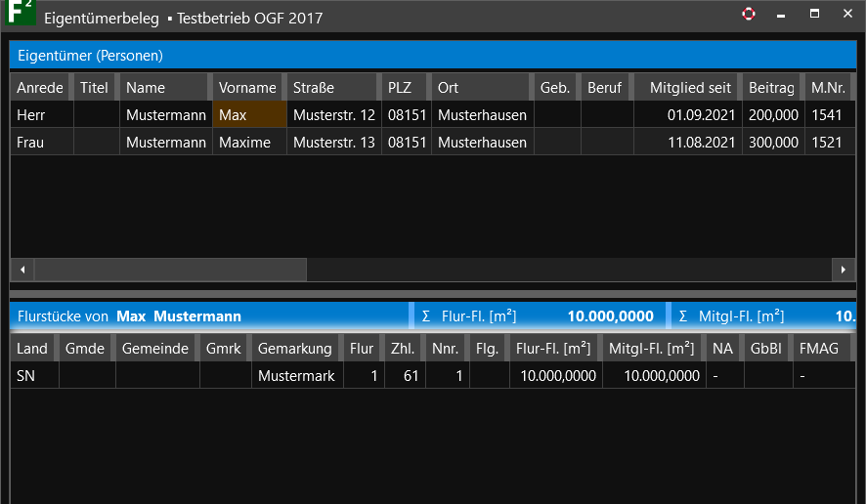The height and width of the screenshot is (504, 866).
Task: Click the F² application logo icon
Action: point(20,16)
